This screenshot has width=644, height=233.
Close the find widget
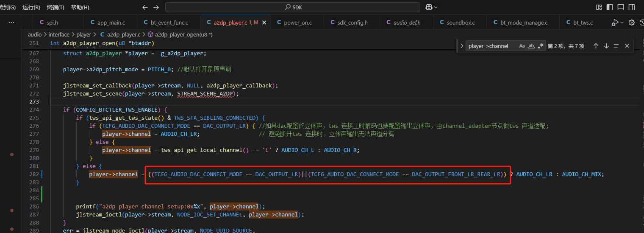point(627,46)
